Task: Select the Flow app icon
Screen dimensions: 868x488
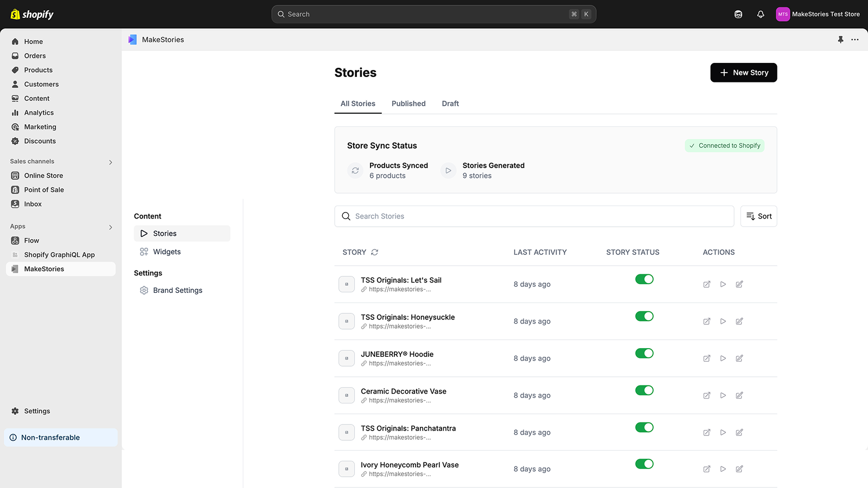Action: (15, 240)
